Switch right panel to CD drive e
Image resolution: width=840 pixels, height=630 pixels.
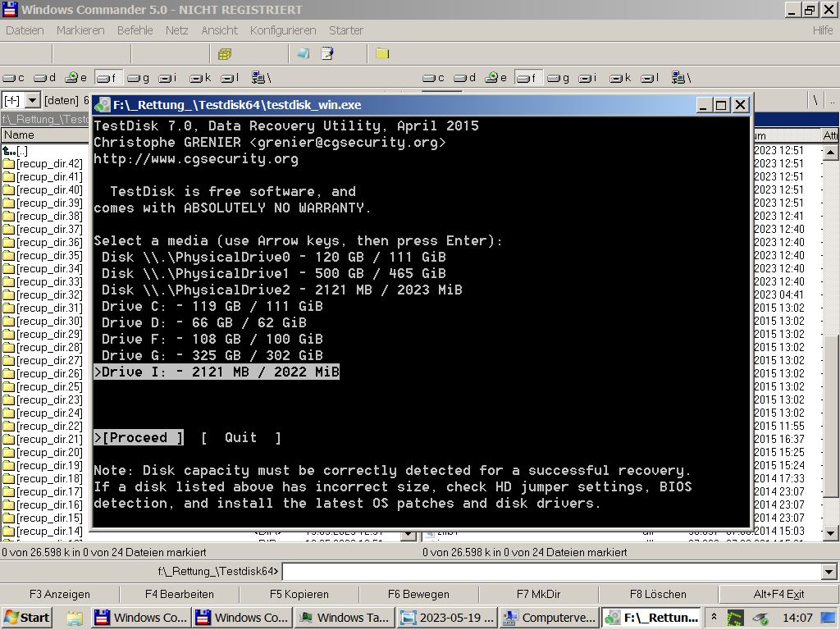click(x=496, y=78)
